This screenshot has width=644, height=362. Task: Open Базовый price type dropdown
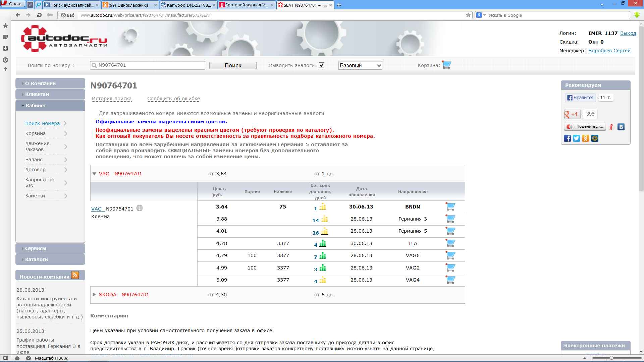(360, 65)
